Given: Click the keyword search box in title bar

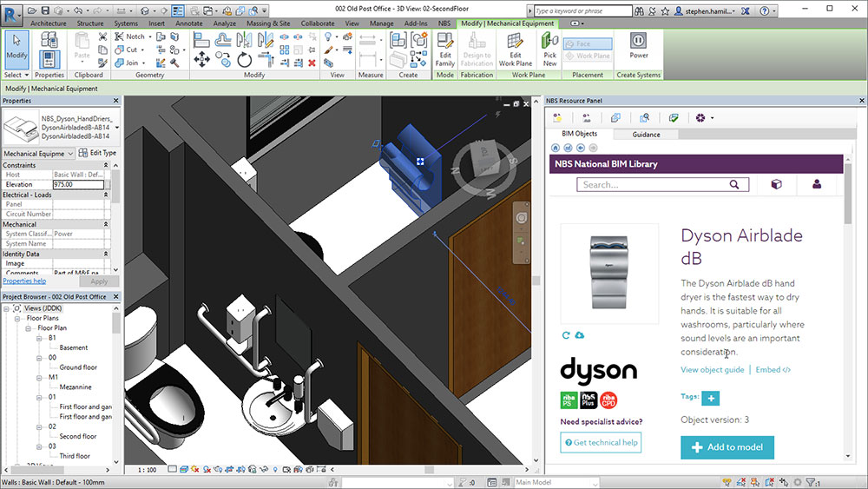Looking at the screenshot, I should (583, 10).
